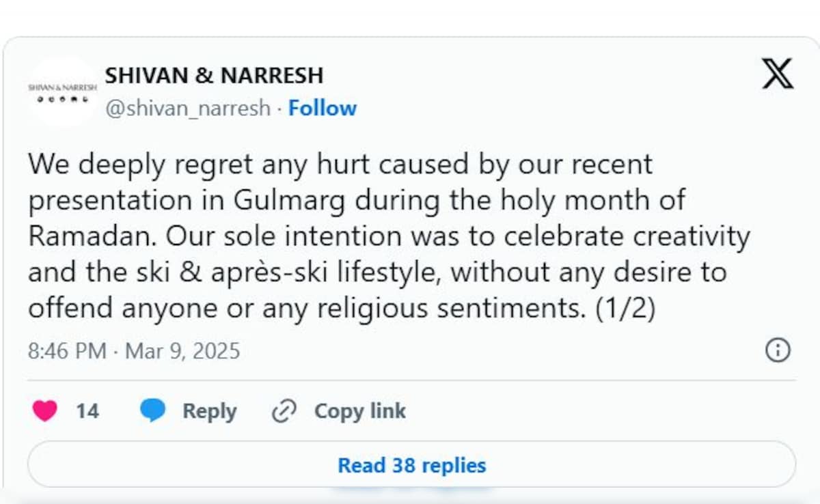Open the SHIVAN & NARRESH profile avatar
Viewport: 820px width, 504px height.
pos(62,92)
